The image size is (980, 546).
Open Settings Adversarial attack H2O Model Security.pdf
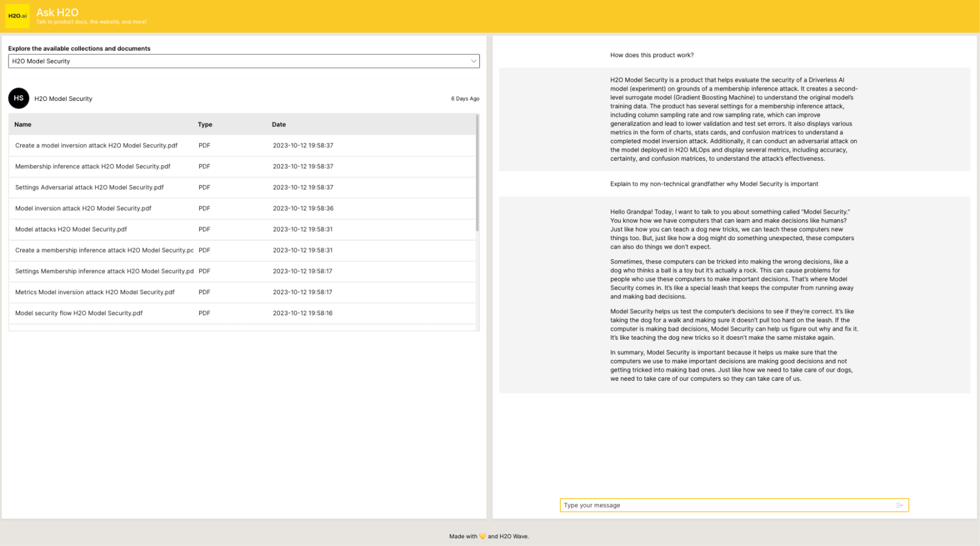click(89, 188)
